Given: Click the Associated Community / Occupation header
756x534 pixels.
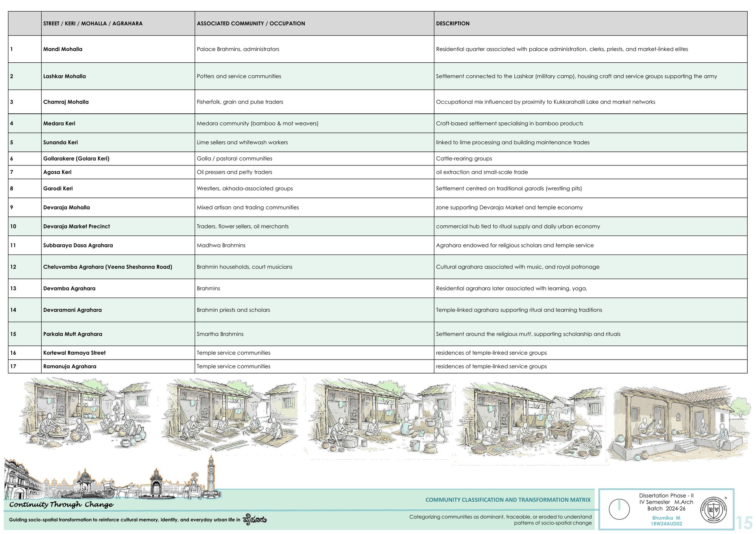Looking at the screenshot, I should coord(251,23).
